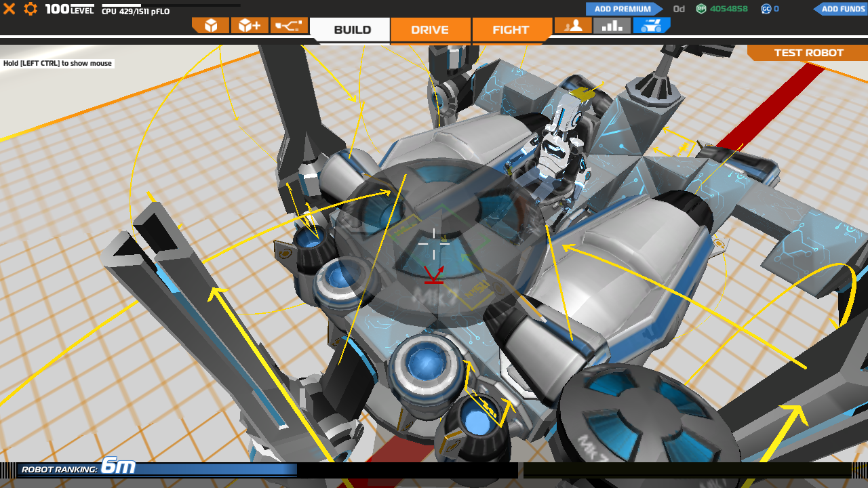Click the Hold LEFT CTRL hint label
The height and width of the screenshot is (488, 868).
58,63
